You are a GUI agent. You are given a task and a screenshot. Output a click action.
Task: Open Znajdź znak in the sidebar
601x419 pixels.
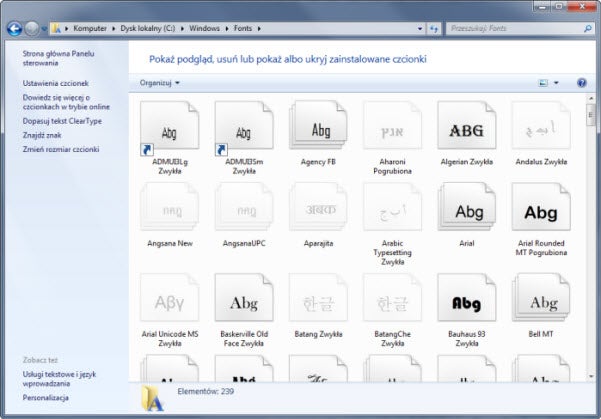click(42, 135)
